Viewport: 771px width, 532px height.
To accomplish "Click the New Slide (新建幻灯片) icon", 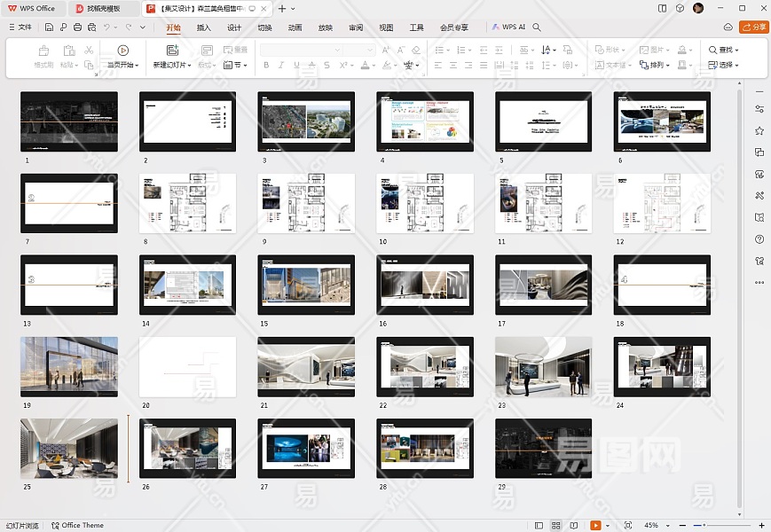I will pos(171,51).
